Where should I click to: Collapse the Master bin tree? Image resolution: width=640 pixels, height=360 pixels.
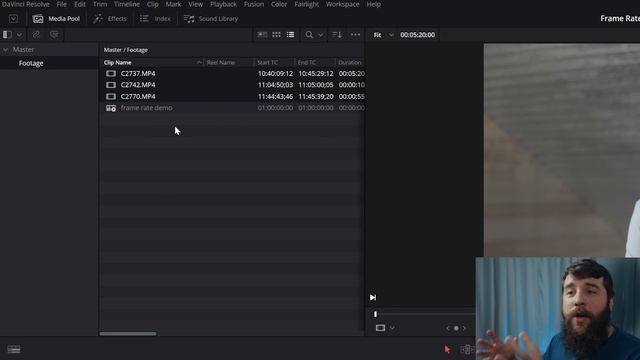[x=6, y=49]
